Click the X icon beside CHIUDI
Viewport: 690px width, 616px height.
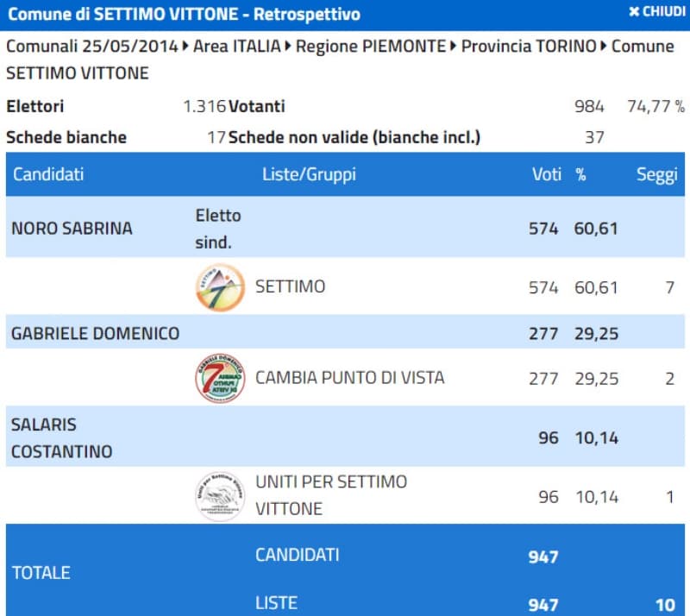pyautogui.click(x=634, y=12)
